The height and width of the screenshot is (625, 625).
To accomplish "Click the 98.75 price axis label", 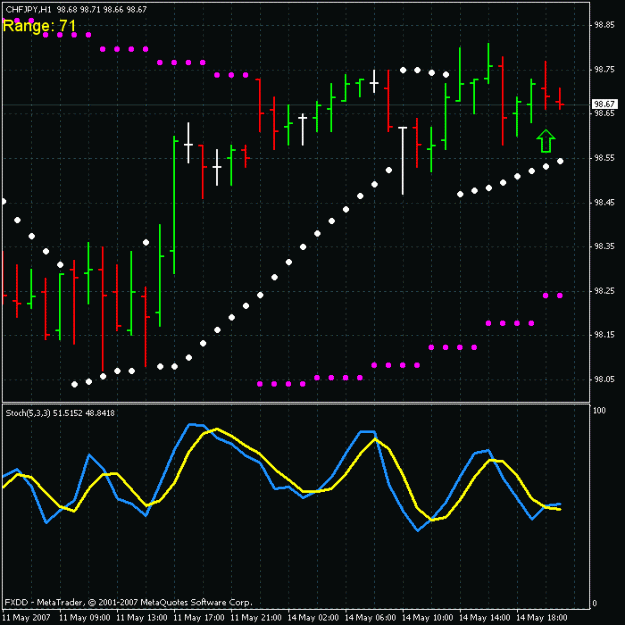I will coord(604,70).
